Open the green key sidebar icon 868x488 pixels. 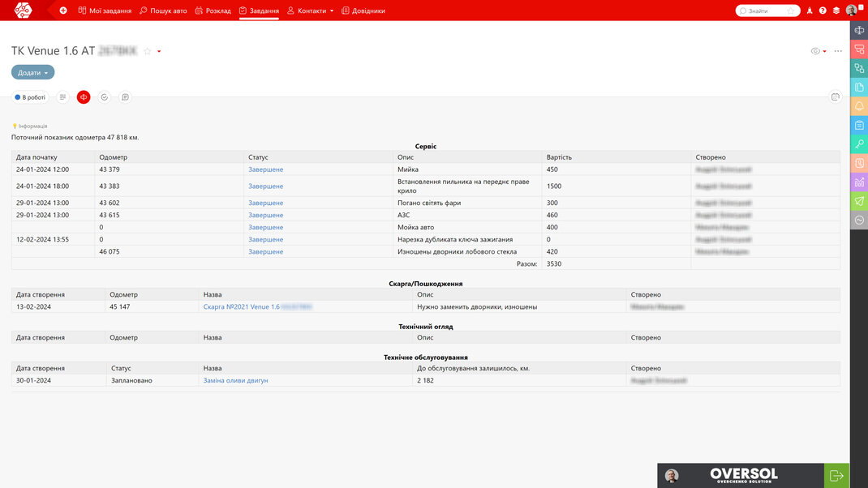859,143
